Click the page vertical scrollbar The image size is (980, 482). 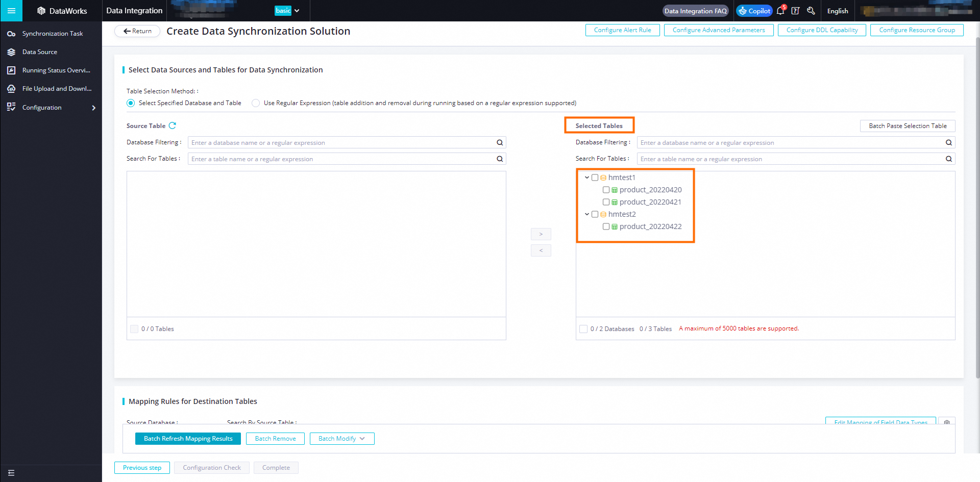pyautogui.click(x=977, y=207)
